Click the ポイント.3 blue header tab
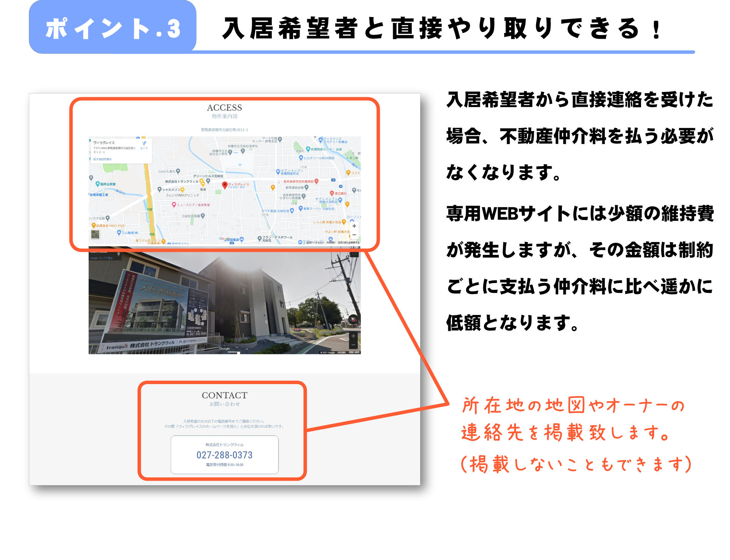730x560 pixels. coord(113,28)
